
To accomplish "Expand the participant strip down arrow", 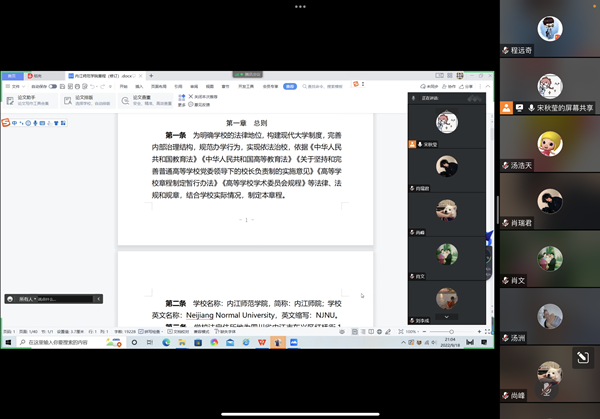I will coord(445,316).
